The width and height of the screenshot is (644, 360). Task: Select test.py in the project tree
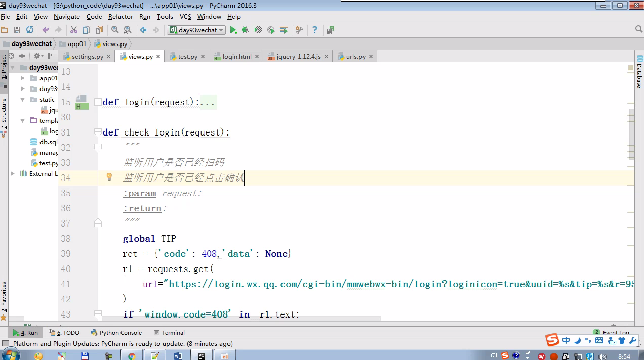(x=45, y=163)
